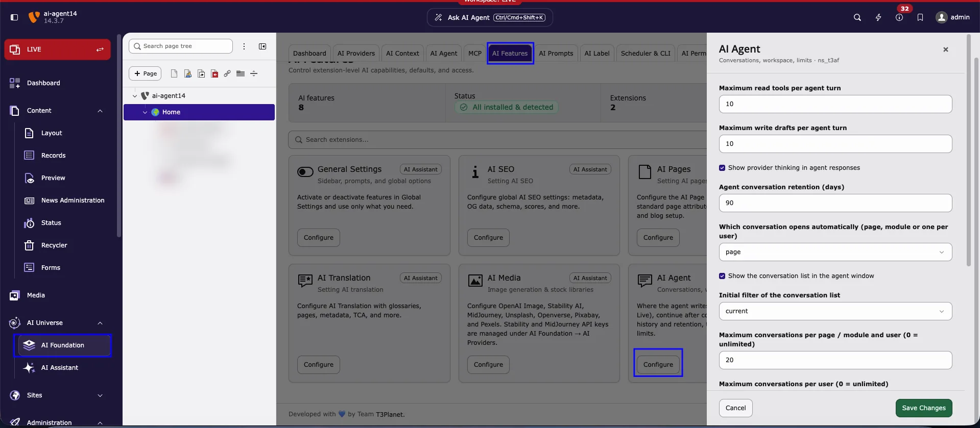Open the flush cache lightning icon
This screenshot has width=980, height=428.
click(x=878, y=17)
